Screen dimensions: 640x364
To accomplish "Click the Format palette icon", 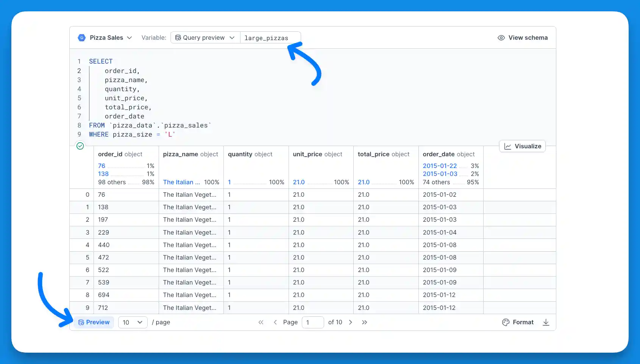I will [x=506, y=322].
